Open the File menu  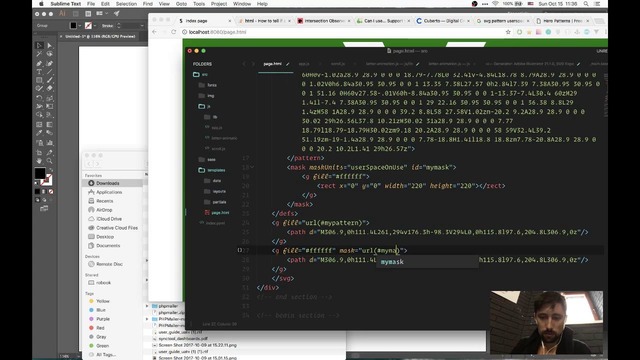pos(91,4)
